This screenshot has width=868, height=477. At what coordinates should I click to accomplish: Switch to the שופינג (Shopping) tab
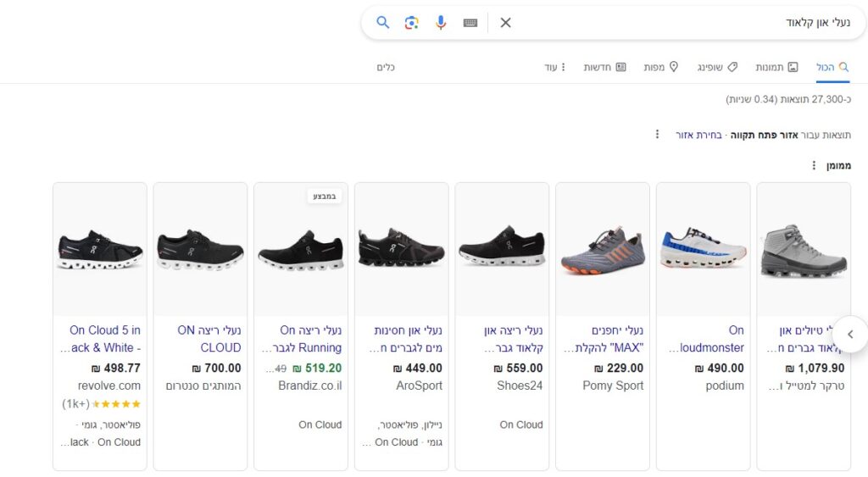717,67
